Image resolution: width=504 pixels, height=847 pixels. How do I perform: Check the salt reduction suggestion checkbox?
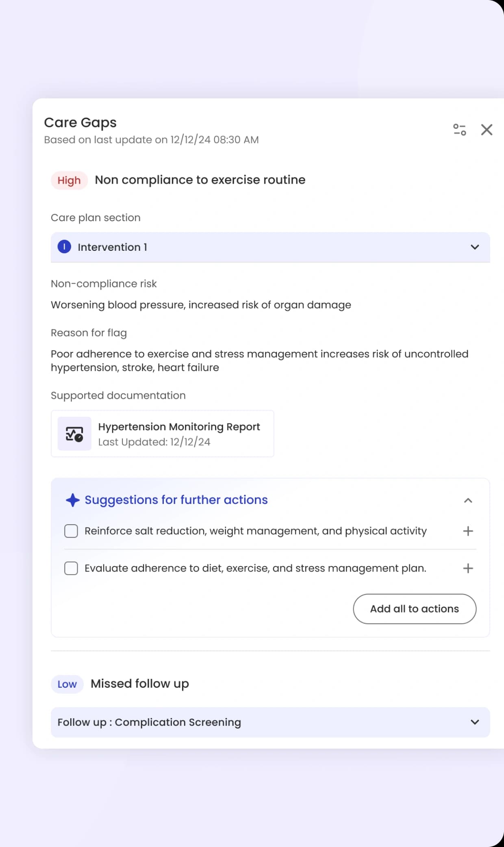click(x=71, y=531)
